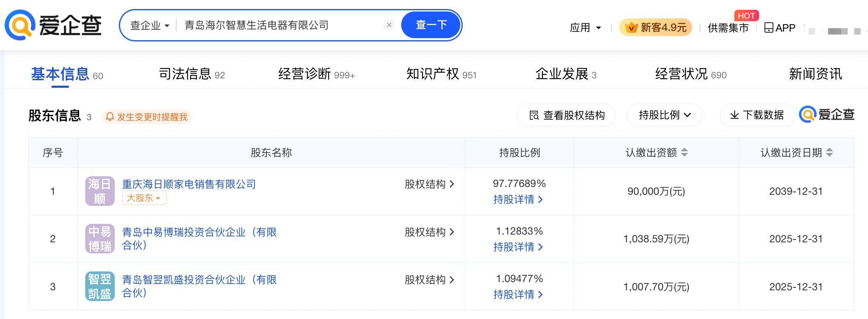Click the 海日顺 shareholder avatar icon

pyautogui.click(x=100, y=191)
